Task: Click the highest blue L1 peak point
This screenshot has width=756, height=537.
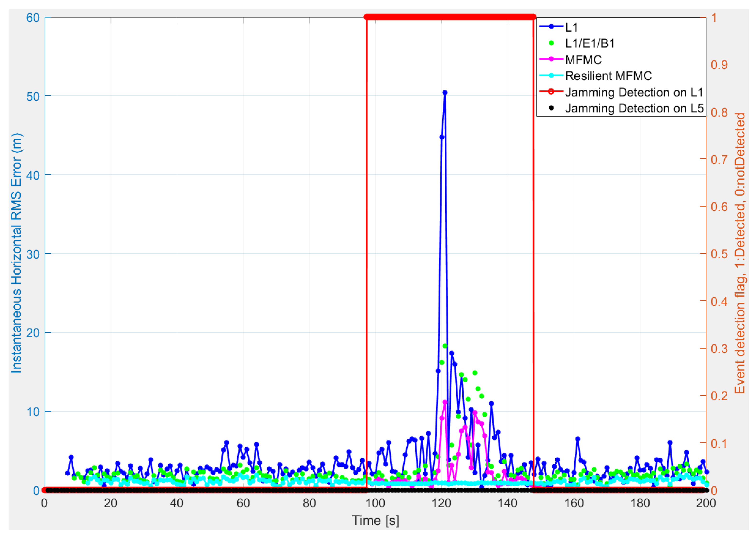Action: 445,93
